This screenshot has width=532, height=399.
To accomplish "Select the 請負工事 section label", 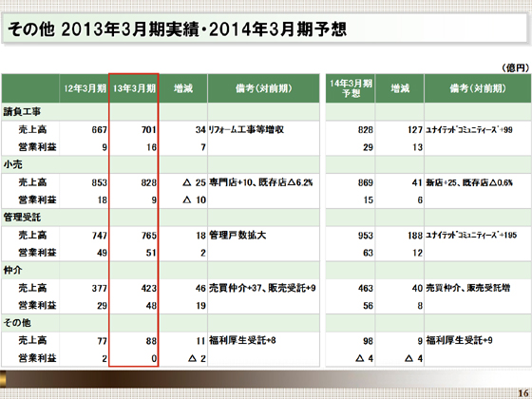I will tap(22, 112).
